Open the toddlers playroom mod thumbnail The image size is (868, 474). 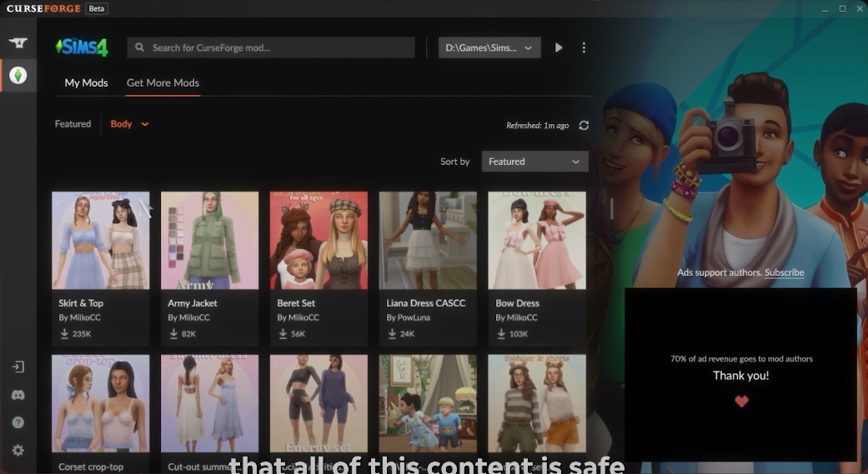[x=428, y=403]
